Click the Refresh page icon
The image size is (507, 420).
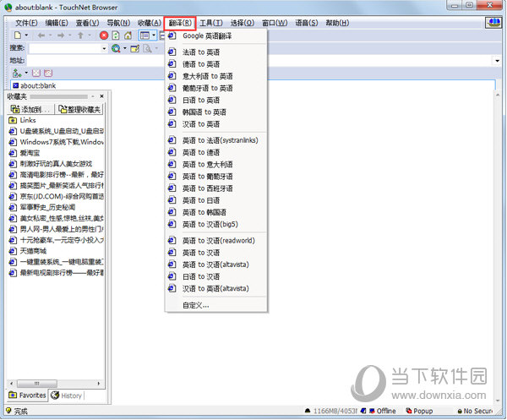click(116, 35)
